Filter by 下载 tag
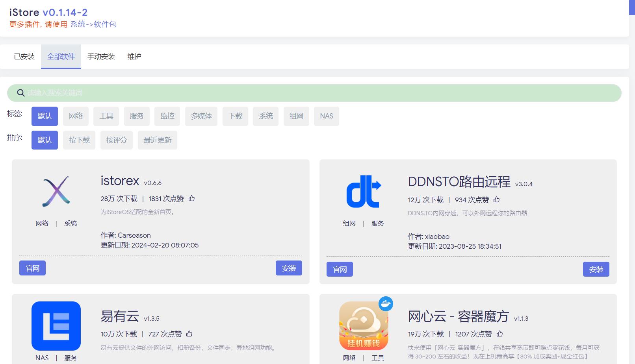Screen dimensions: 635x364 pos(235,116)
